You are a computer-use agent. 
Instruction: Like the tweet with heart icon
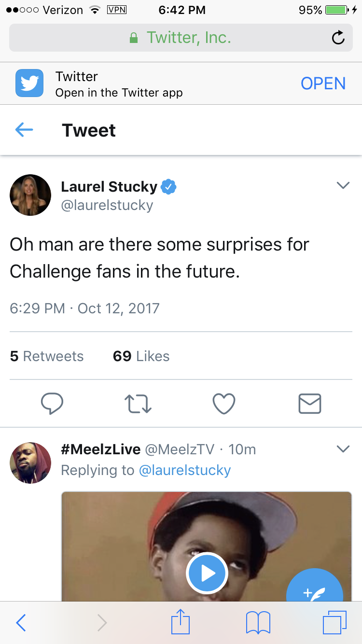click(224, 404)
